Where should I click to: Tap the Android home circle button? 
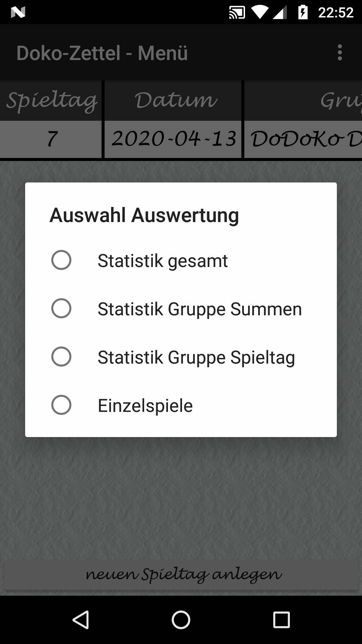(x=181, y=620)
